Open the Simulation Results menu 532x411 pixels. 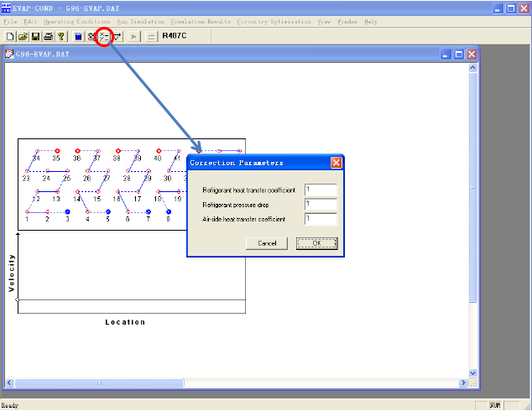(200, 21)
